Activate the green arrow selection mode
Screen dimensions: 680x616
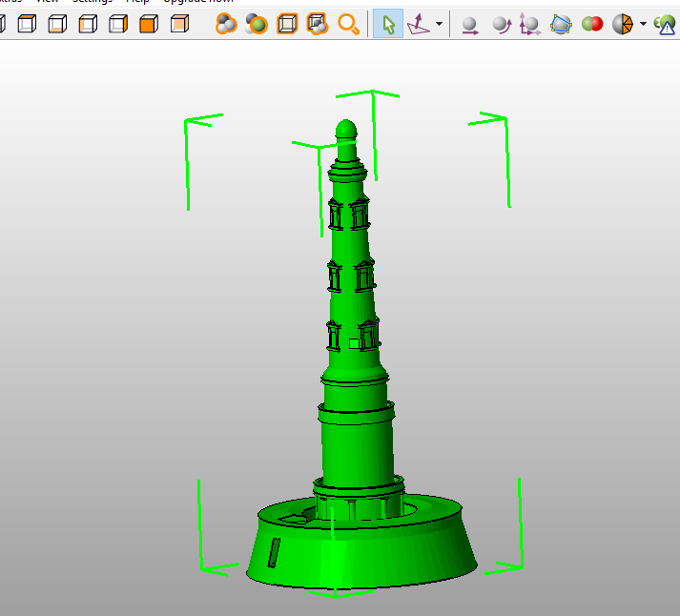pyautogui.click(x=388, y=24)
